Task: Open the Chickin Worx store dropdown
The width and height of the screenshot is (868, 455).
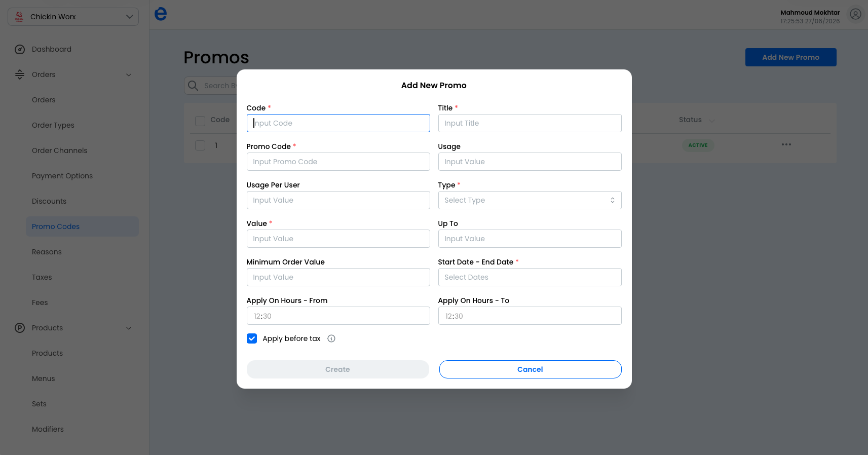Action: [x=73, y=17]
